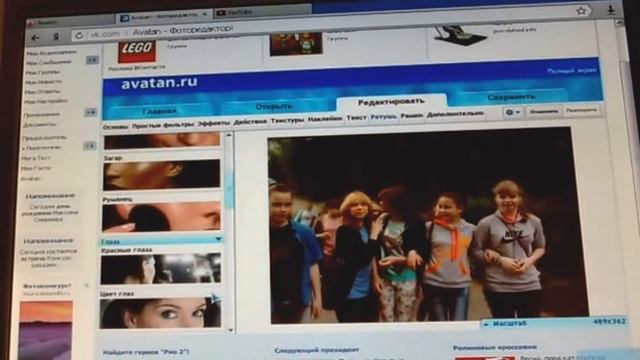Open the Эффекты menu
This screenshot has height=360, width=640.
[214, 123]
